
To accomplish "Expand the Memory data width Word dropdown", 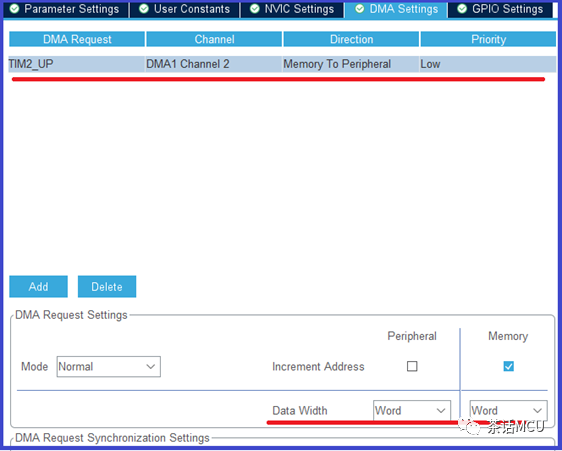I will (x=508, y=410).
